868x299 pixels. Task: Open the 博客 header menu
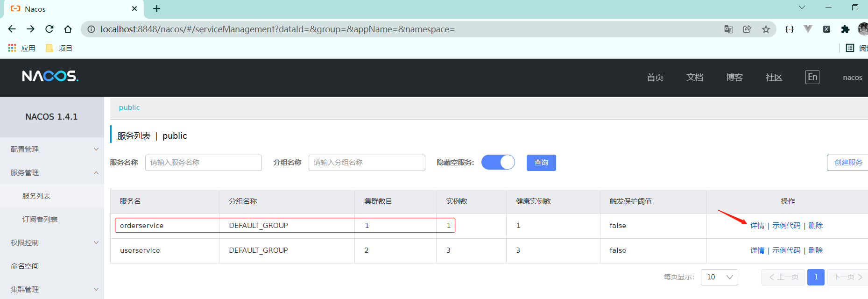[x=734, y=78]
